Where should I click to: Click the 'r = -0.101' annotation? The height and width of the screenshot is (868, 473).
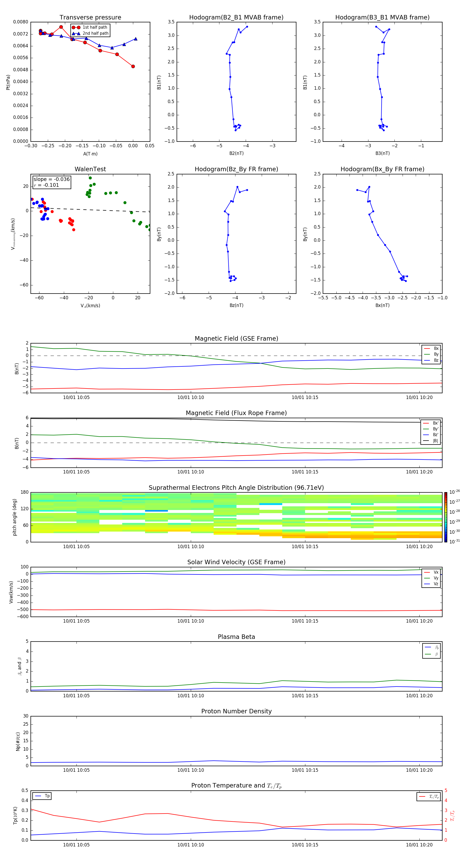pyautogui.click(x=47, y=185)
